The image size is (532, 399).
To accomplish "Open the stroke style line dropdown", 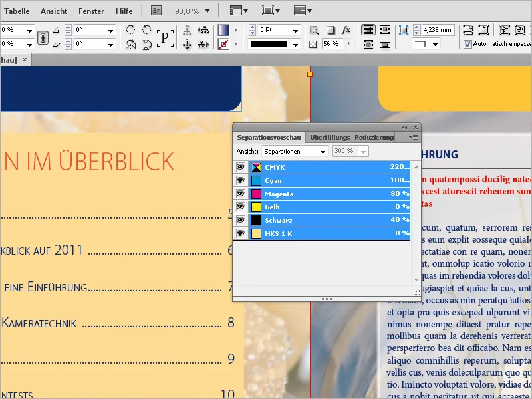I will click(295, 45).
